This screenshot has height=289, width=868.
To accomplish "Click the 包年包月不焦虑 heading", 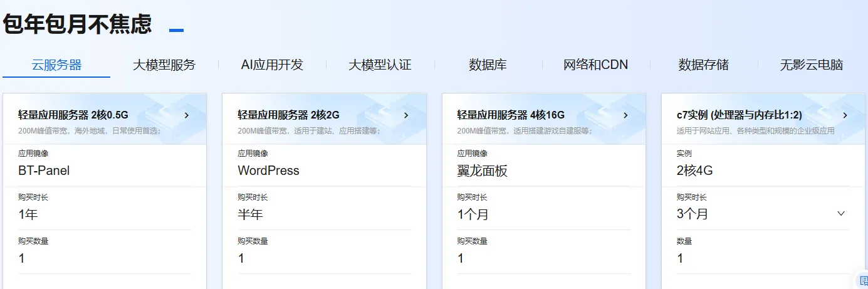I will [x=77, y=24].
